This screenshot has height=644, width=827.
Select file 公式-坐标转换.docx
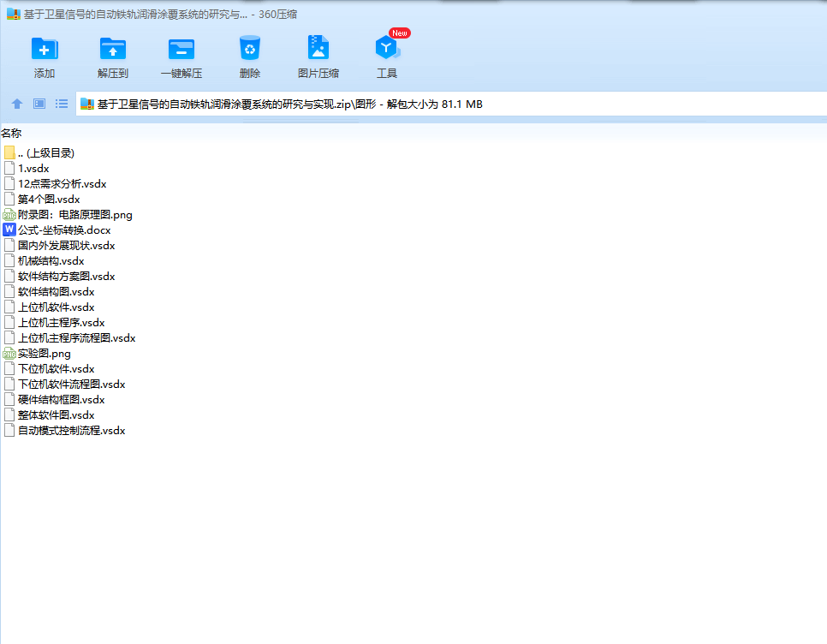pyautogui.click(x=64, y=230)
